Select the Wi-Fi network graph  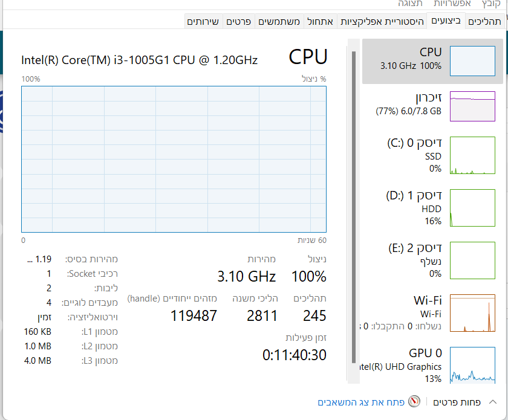pyautogui.click(x=472, y=313)
